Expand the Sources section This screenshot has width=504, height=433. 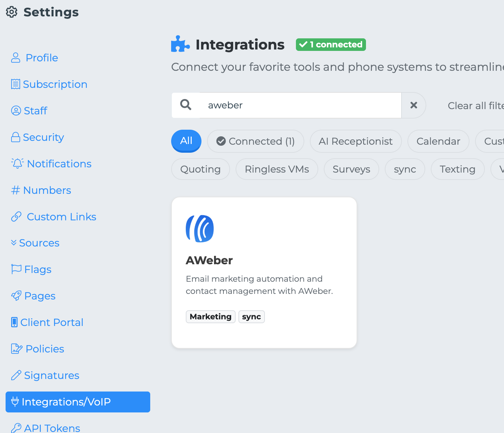tap(39, 243)
